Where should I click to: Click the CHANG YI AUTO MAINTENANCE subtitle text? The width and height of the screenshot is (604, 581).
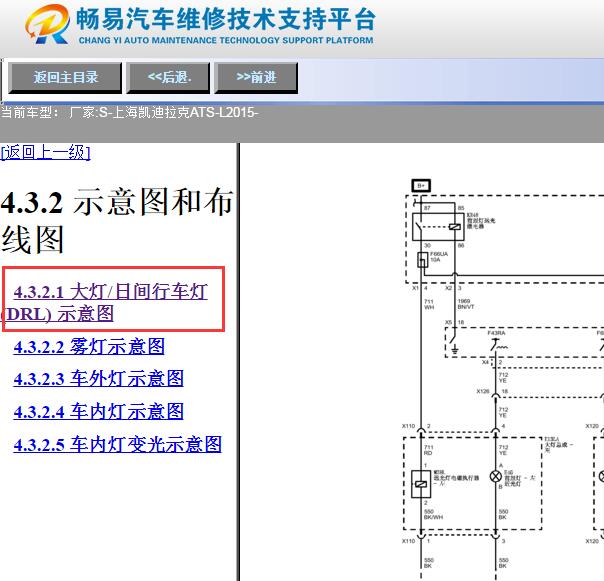pyautogui.click(x=226, y=40)
